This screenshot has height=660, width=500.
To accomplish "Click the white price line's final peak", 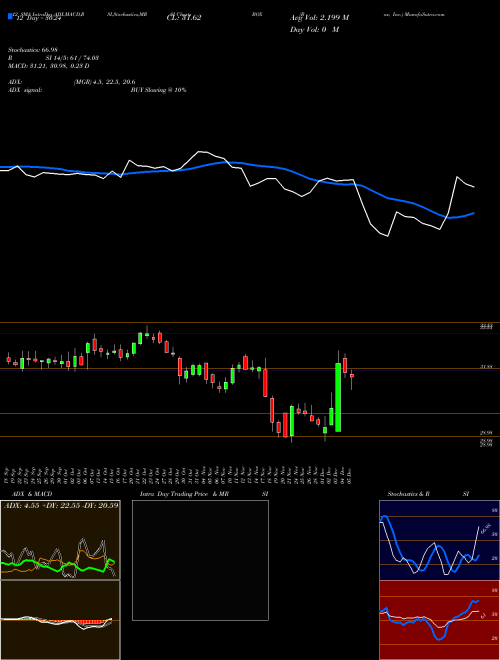I will pos(457,177).
